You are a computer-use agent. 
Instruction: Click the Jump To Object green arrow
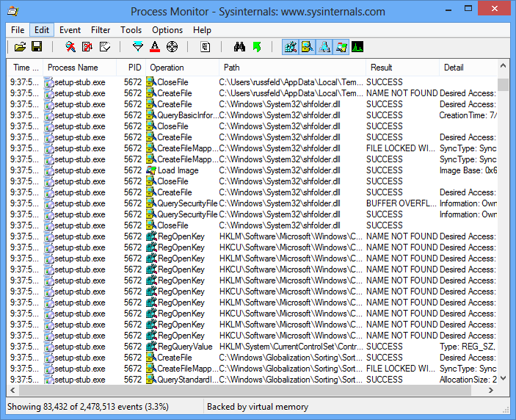point(257,47)
